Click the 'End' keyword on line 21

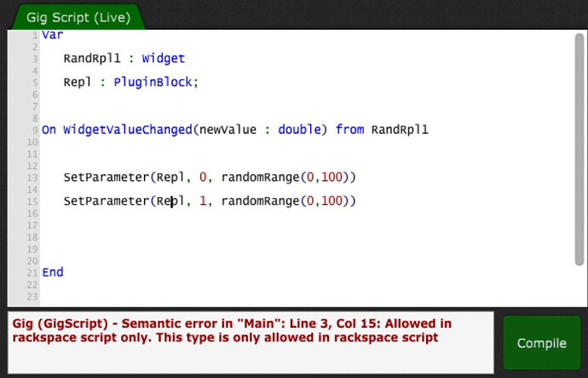[53, 272]
